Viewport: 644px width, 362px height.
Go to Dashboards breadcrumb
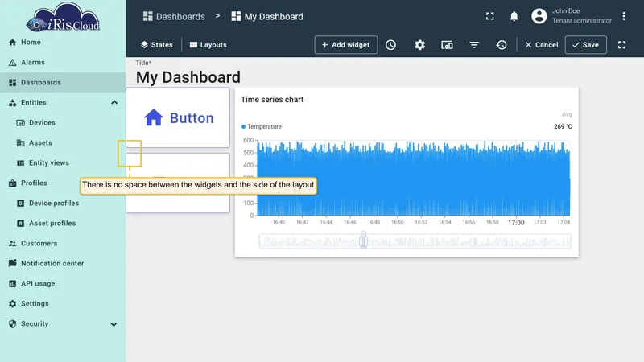coord(174,16)
